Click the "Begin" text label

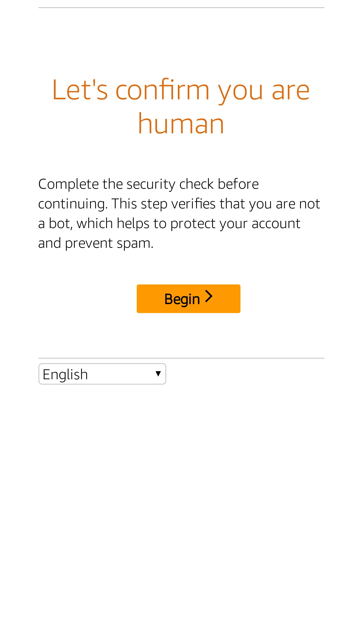point(182,299)
